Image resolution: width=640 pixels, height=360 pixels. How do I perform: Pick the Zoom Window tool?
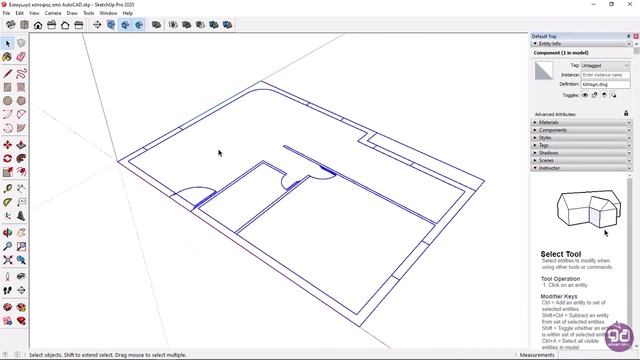pos(21,246)
